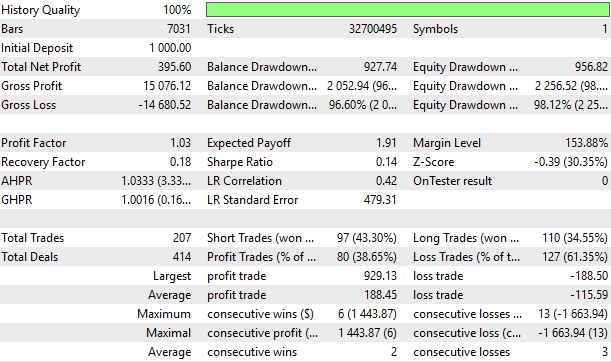Select the Sharpe Ratio value 0.14
611x362 pixels.
click(386, 162)
